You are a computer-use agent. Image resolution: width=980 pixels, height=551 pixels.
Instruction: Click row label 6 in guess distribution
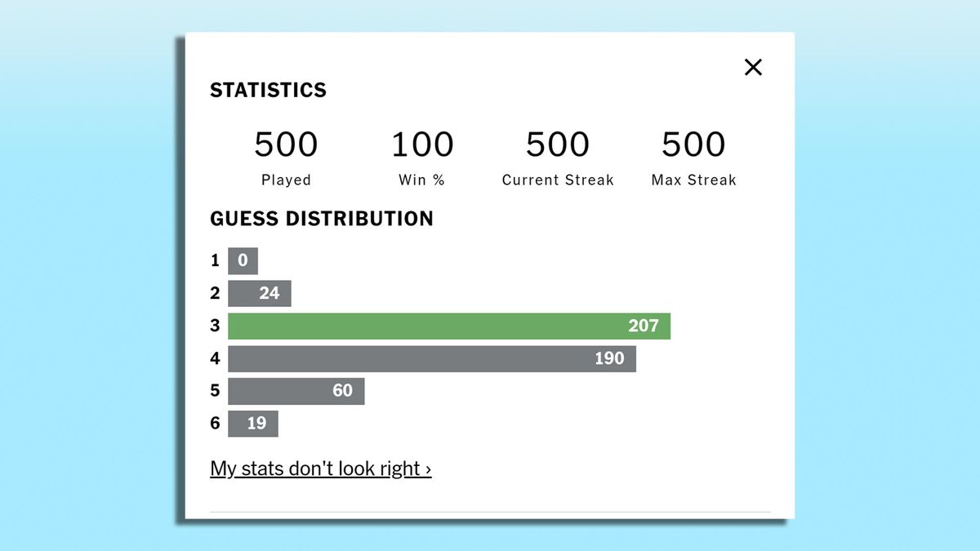(x=215, y=424)
